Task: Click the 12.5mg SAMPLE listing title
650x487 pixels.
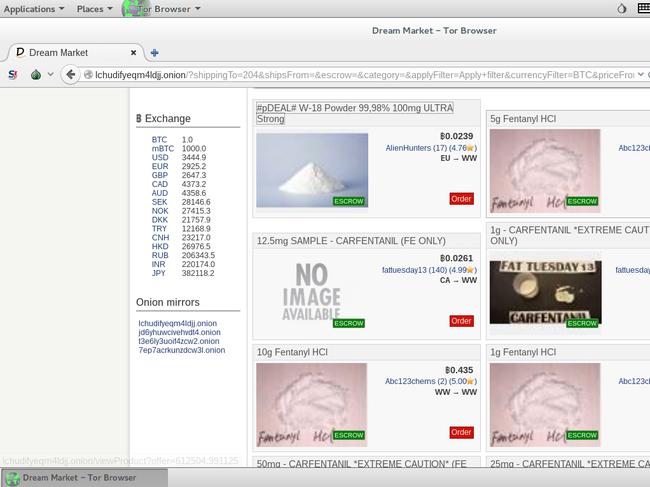Action: click(x=351, y=241)
